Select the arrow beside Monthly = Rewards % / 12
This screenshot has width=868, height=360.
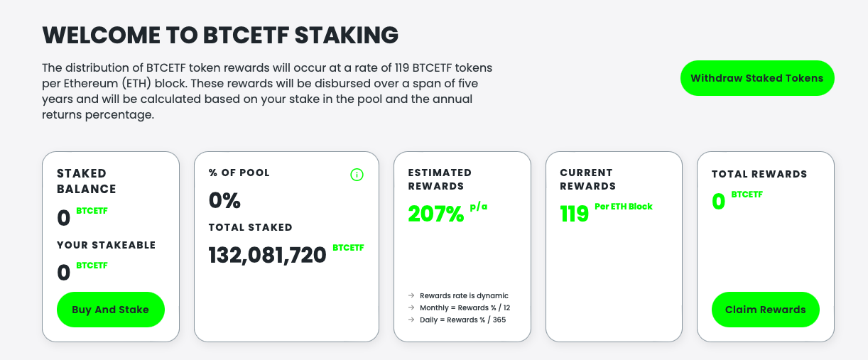click(x=411, y=307)
